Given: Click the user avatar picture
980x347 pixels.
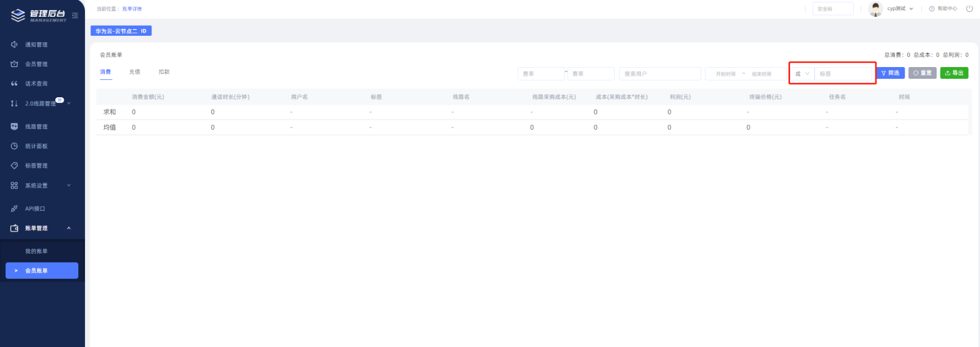Looking at the screenshot, I should point(876,9).
